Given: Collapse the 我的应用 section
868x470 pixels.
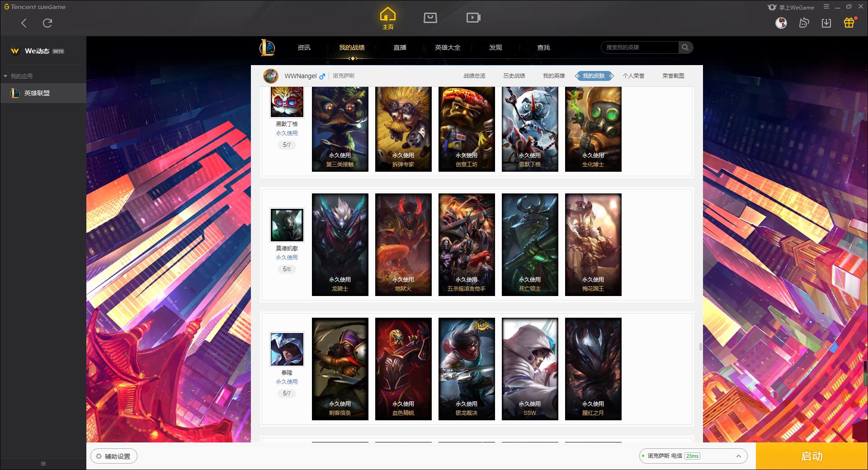Looking at the screenshot, I should tap(18, 76).
